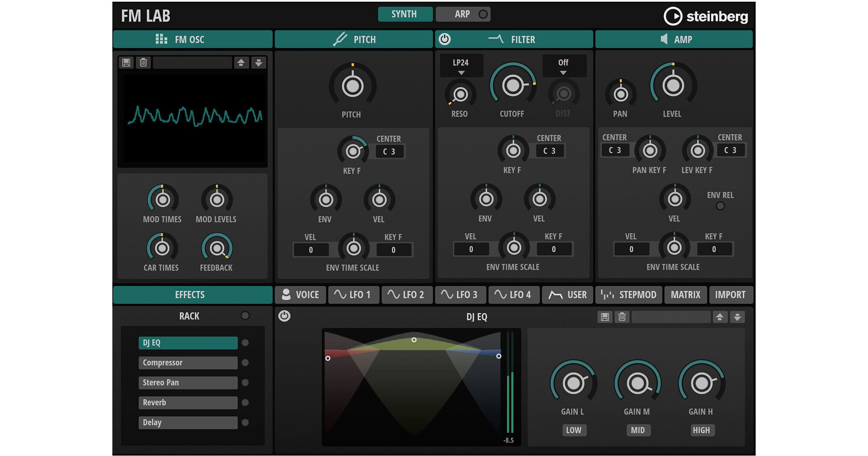Click the HIGH band button
868x456 pixels.
pos(702,430)
